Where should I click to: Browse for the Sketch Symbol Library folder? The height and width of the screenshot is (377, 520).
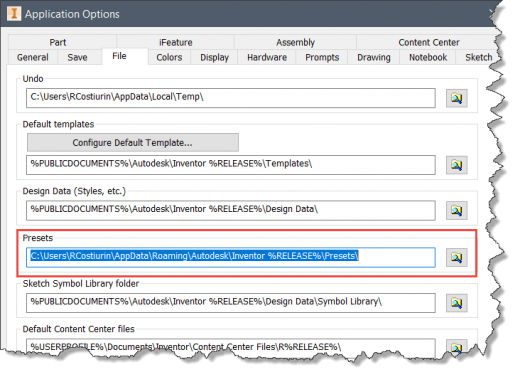point(457,303)
